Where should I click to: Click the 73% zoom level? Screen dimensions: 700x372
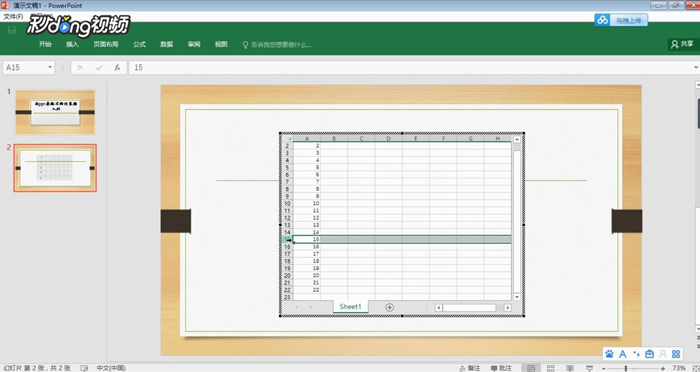coord(679,368)
